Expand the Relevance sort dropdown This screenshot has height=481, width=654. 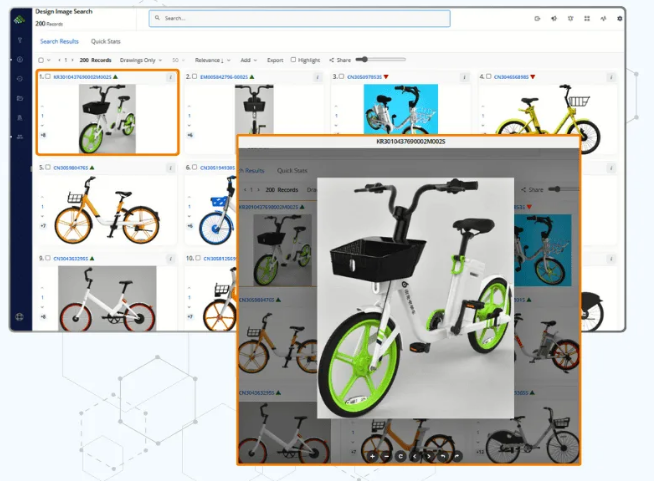pyautogui.click(x=210, y=60)
